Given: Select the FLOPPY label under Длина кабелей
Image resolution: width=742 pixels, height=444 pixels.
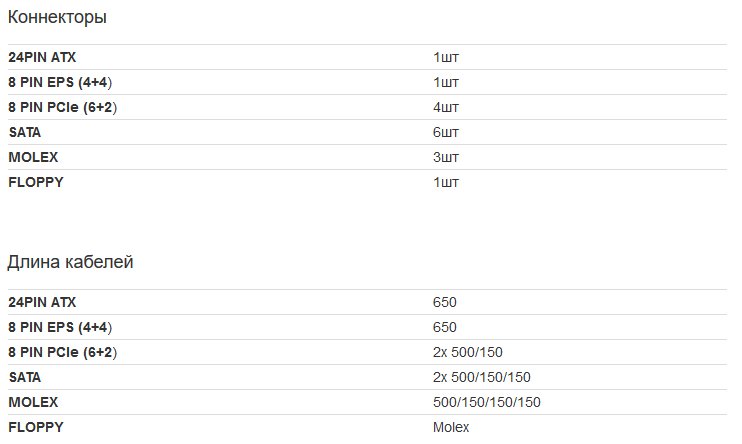Looking at the screenshot, I should 35,427.
